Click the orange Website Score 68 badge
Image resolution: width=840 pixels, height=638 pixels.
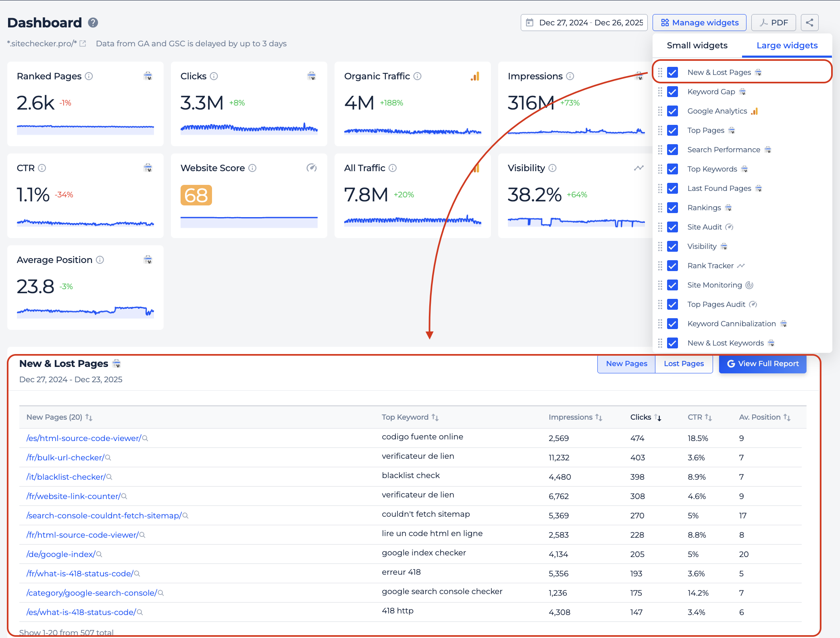point(196,195)
